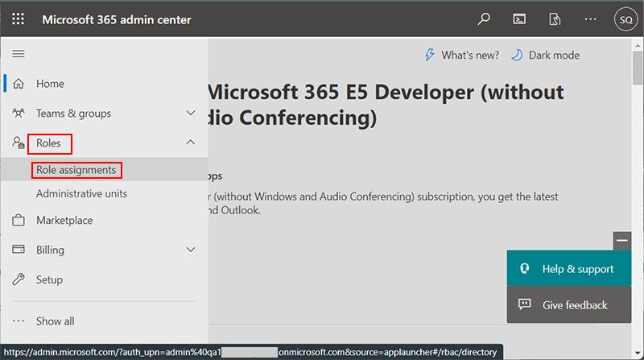
Task: Open Cloud Shell terminal icon
Action: [519, 19]
